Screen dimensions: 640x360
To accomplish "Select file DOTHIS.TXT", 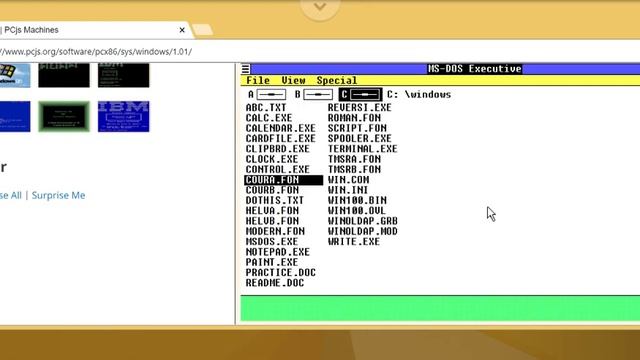I will (275, 200).
